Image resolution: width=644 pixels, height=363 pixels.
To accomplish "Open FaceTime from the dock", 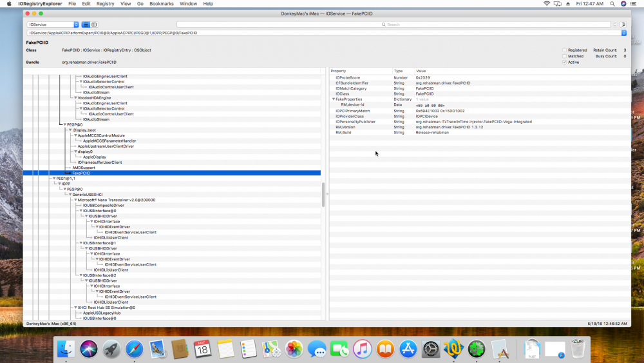I will click(339, 349).
